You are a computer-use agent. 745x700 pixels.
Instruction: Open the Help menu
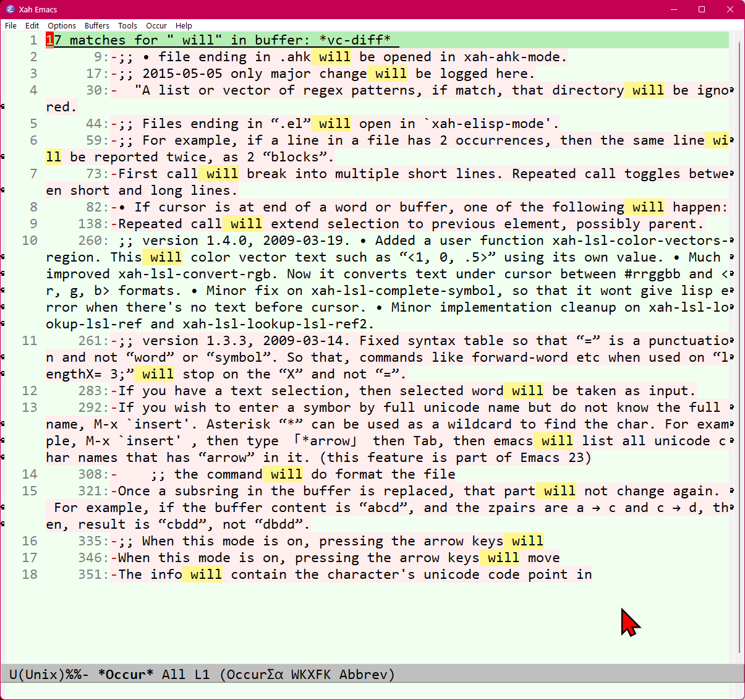coord(184,25)
